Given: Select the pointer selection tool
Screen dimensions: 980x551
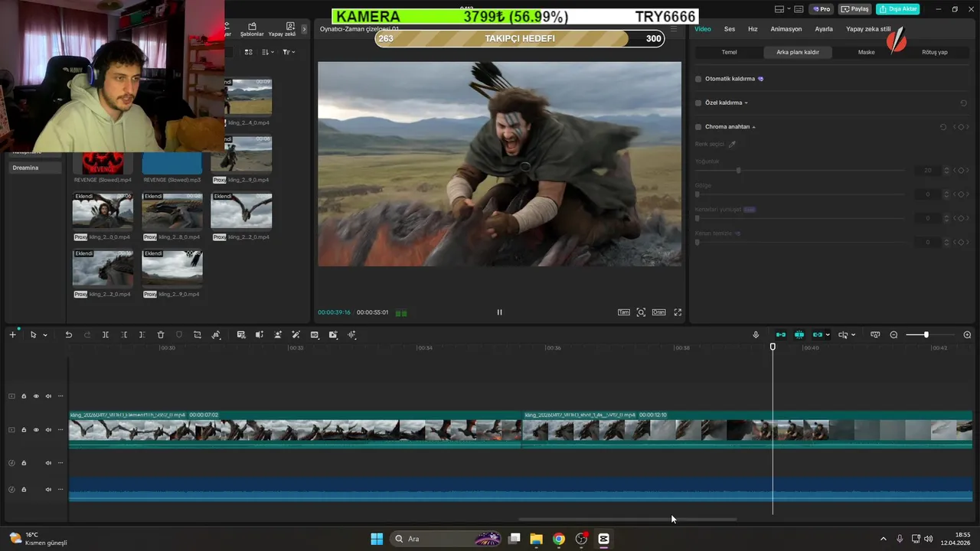Looking at the screenshot, I should point(33,334).
